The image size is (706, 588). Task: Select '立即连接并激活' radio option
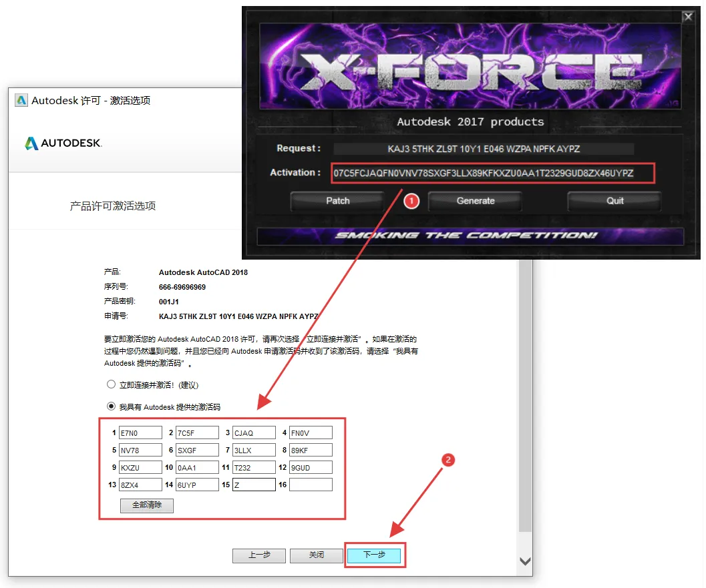(111, 384)
